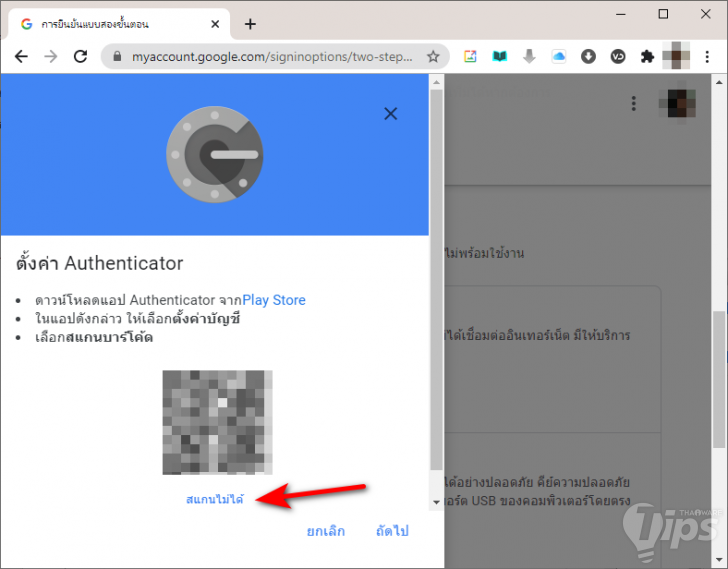Close the Authenticator setup dialog
728x569 pixels.
point(390,113)
